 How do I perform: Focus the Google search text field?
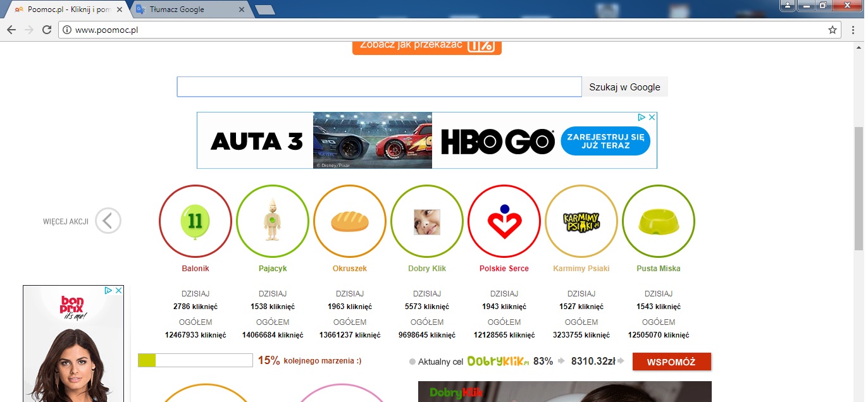(x=378, y=87)
